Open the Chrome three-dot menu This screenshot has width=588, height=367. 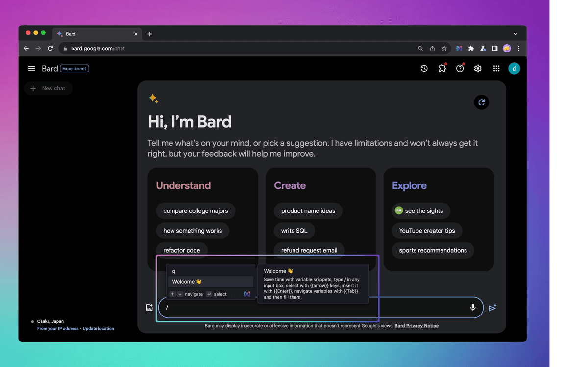(x=518, y=49)
